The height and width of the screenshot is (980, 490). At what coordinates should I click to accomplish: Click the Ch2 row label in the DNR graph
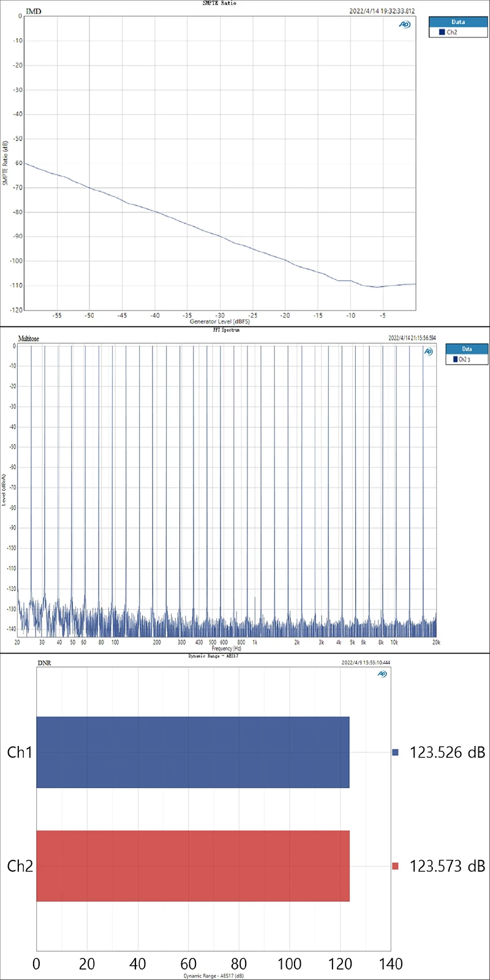click(x=20, y=866)
